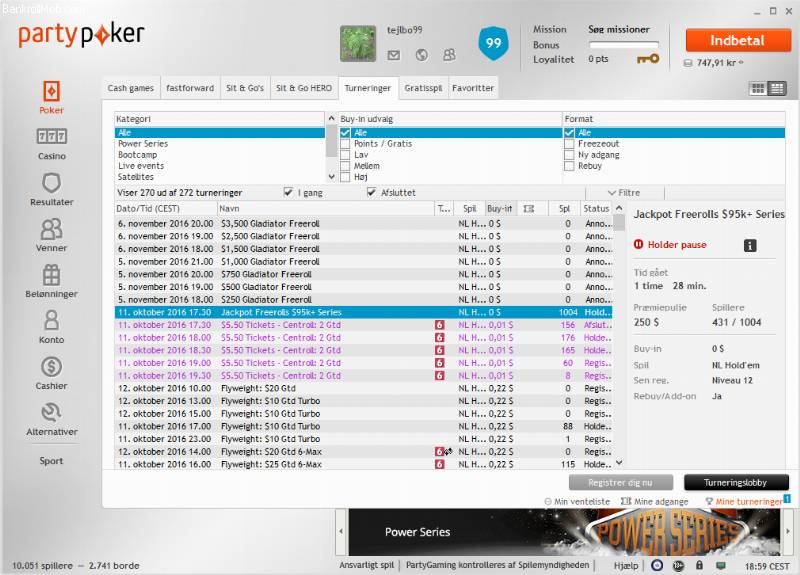800x575 pixels.
Task: Open the fastforward tab
Action: [x=190, y=88]
